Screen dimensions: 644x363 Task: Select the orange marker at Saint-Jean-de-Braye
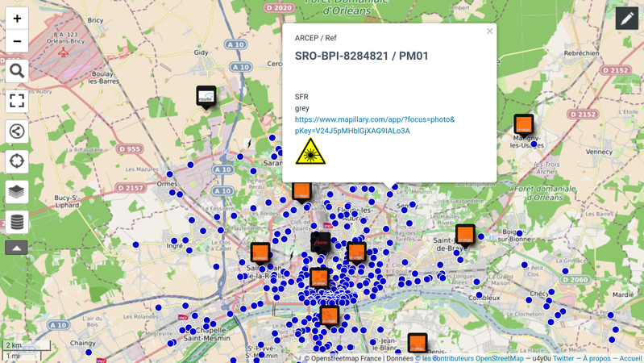click(465, 235)
